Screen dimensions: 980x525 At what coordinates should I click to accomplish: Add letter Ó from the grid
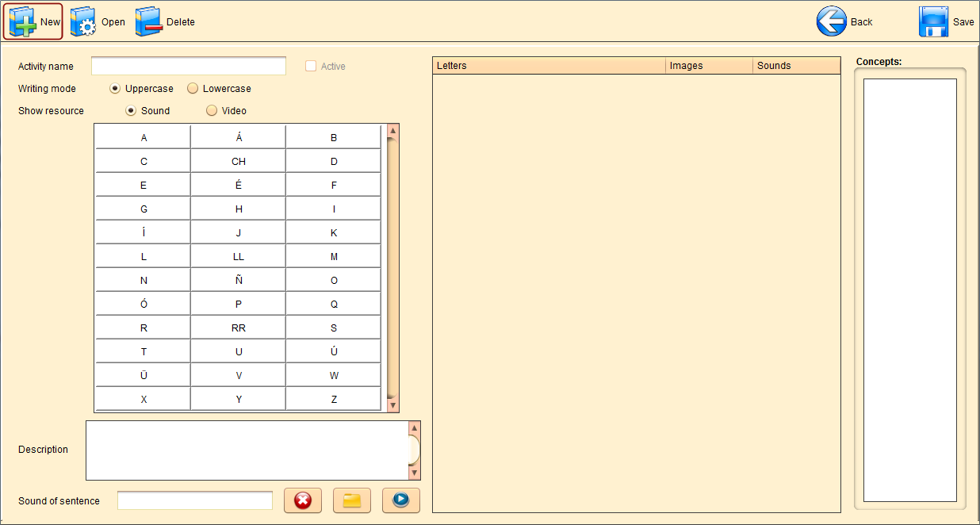[144, 304]
